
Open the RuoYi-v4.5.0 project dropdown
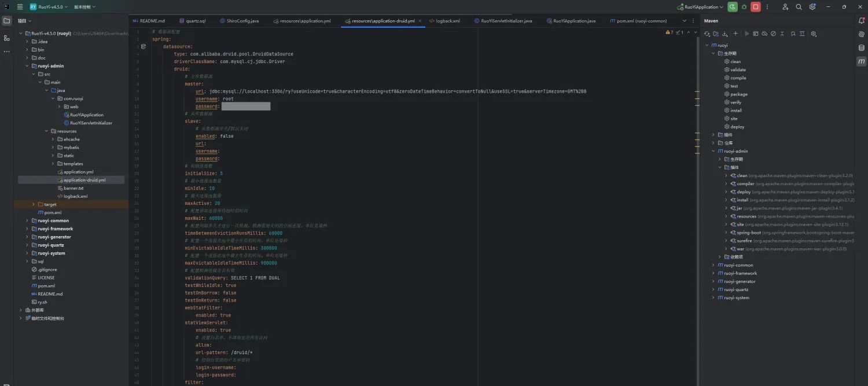pos(50,7)
